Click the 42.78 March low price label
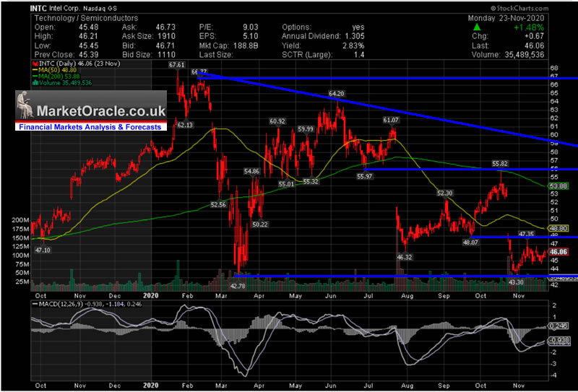The height and width of the screenshot is (392, 578). coord(238,286)
